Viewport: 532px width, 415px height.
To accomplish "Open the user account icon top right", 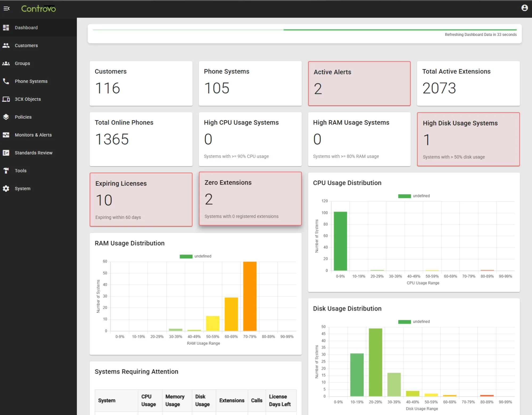I will (x=524, y=8).
